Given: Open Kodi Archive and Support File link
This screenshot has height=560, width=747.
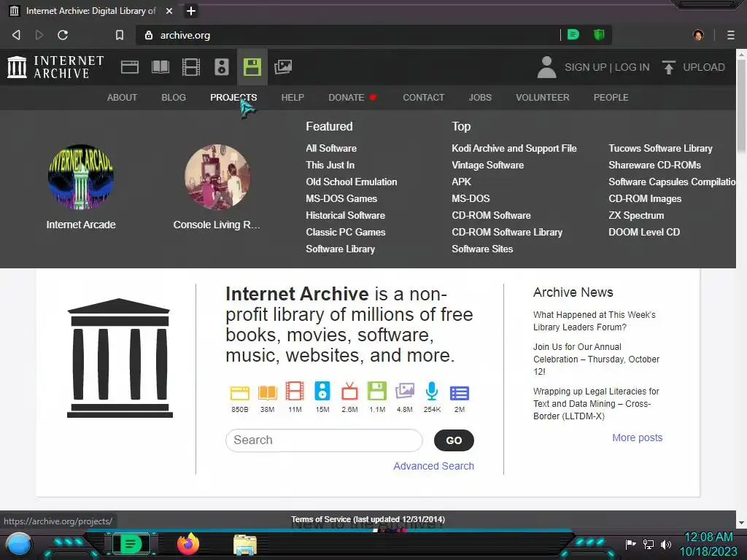Looking at the screenshot, I should pos(514,148).
